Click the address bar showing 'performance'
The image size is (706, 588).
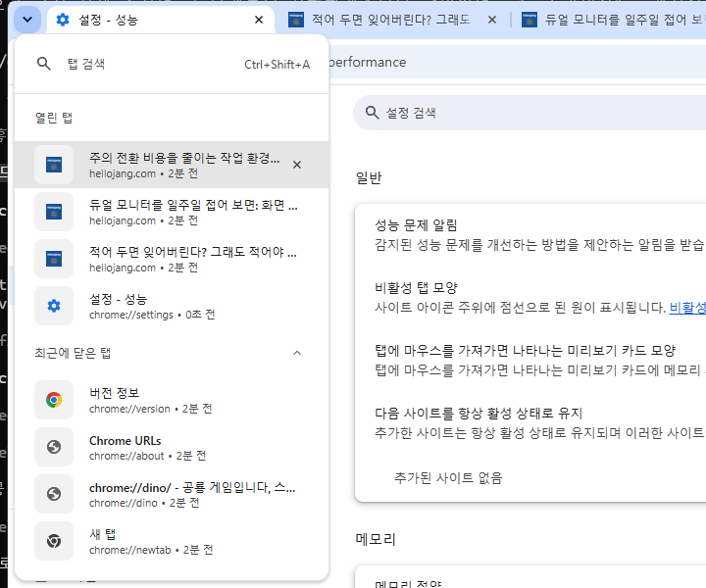(517, 62)
